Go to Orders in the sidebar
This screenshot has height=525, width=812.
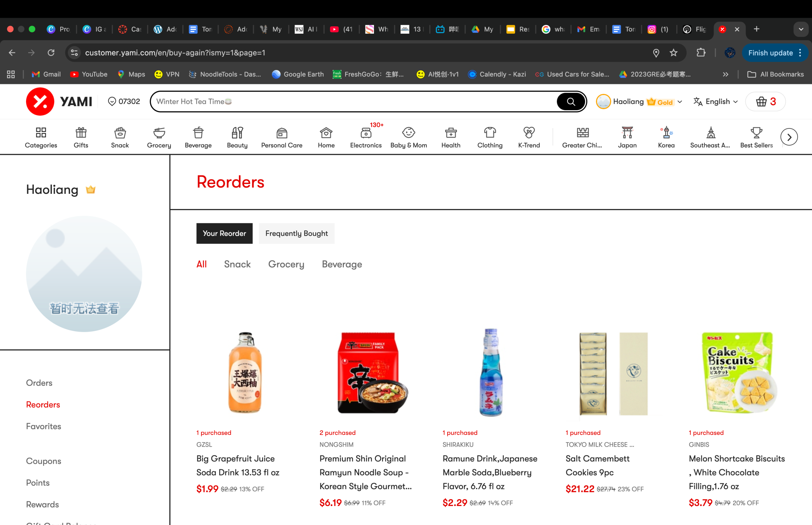click(39, 383)
